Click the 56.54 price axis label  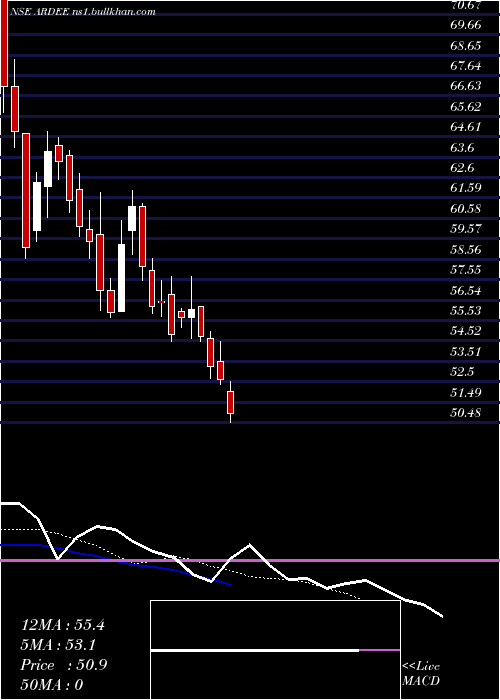pos(466,290)
